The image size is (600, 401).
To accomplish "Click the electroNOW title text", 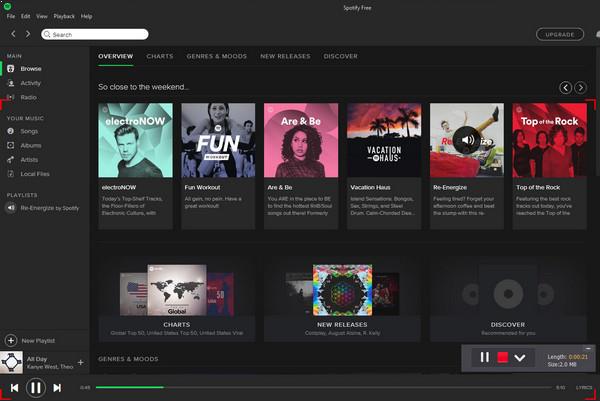I will (119, 187).
